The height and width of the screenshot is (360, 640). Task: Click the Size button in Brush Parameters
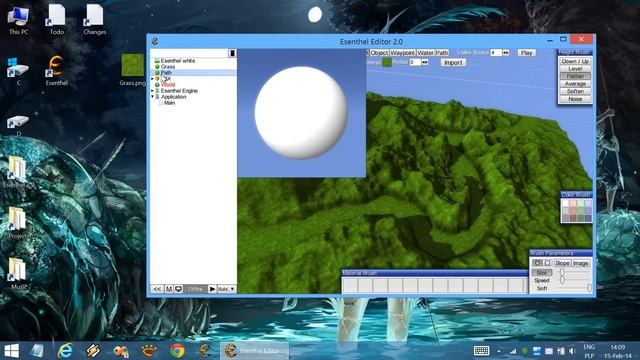coord(542,272)
